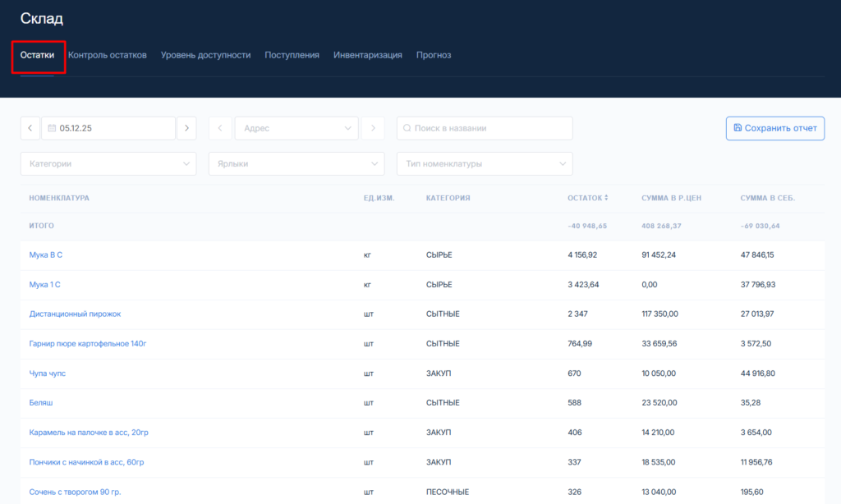Viewport: 841px width, 504px height.
Task: Open the Мука В С item link
Action: point(46,255)
